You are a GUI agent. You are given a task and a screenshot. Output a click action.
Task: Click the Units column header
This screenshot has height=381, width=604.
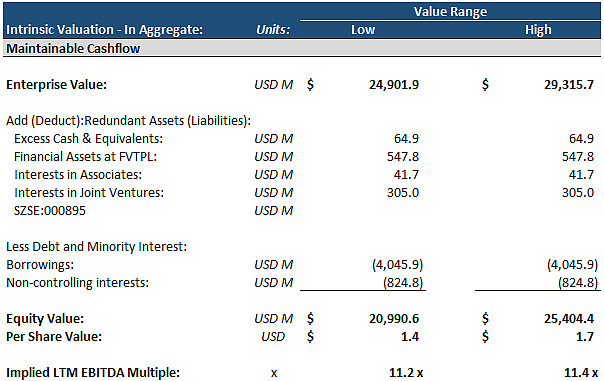(x=273, y=30)
